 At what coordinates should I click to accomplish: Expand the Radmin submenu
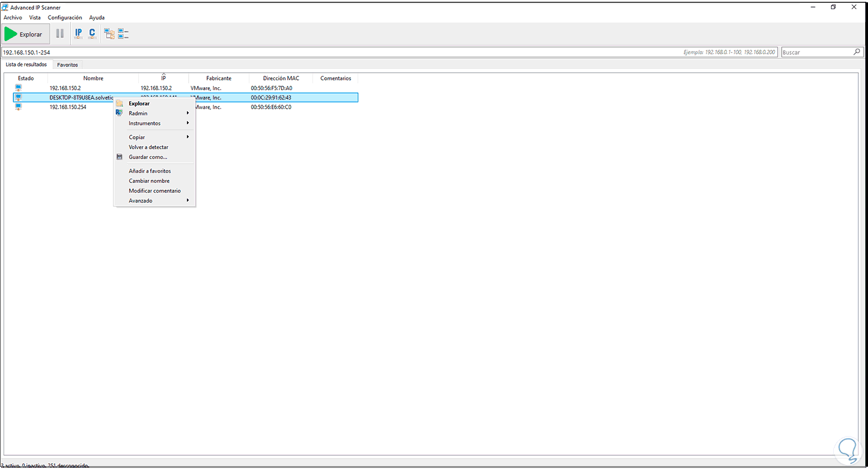(155, 113)
